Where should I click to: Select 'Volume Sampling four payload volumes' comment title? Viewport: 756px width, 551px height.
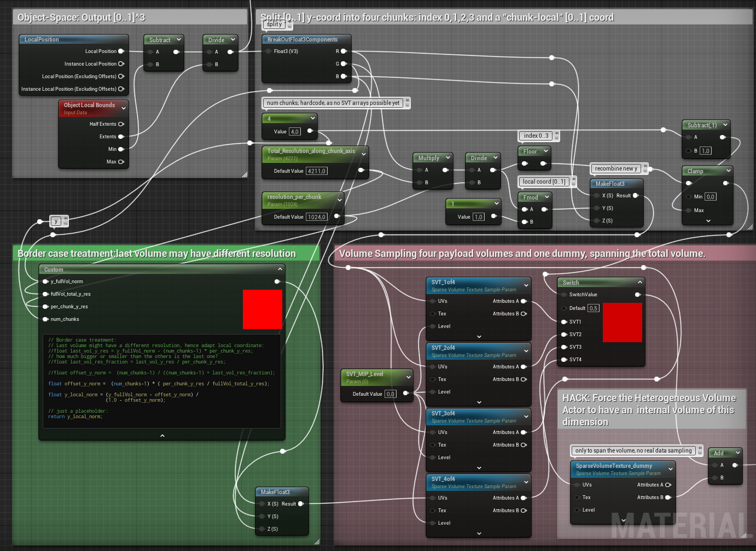522,254
